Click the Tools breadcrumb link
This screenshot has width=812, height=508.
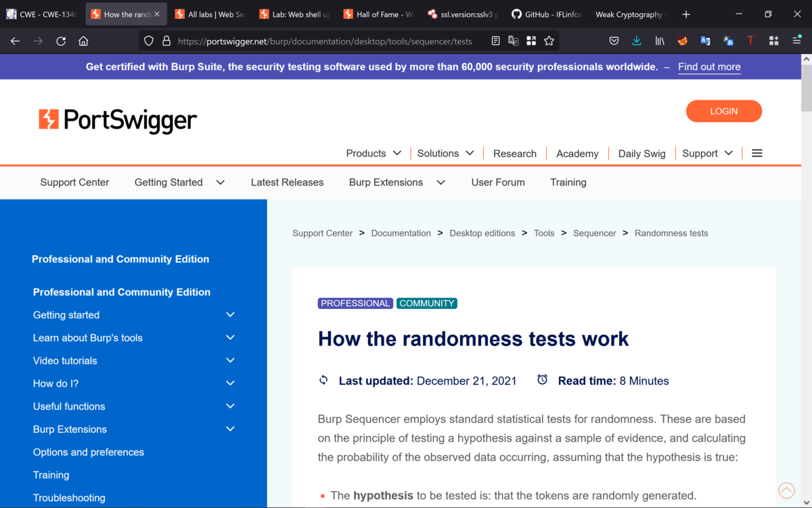(544, 233)
